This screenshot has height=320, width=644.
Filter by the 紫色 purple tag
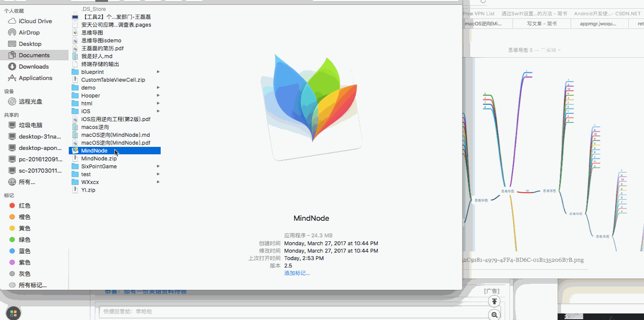[x=24, y=262]
